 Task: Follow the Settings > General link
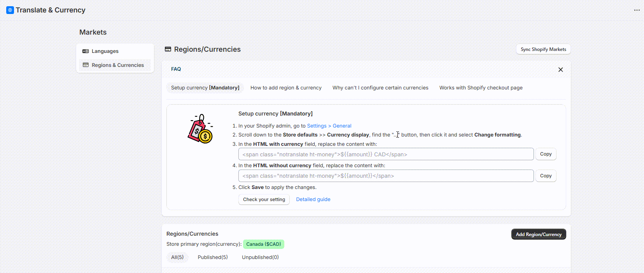pos(329,126)
